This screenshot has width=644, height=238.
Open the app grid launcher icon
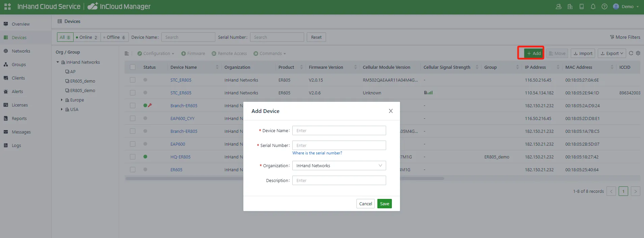click(x=7, y=6)
